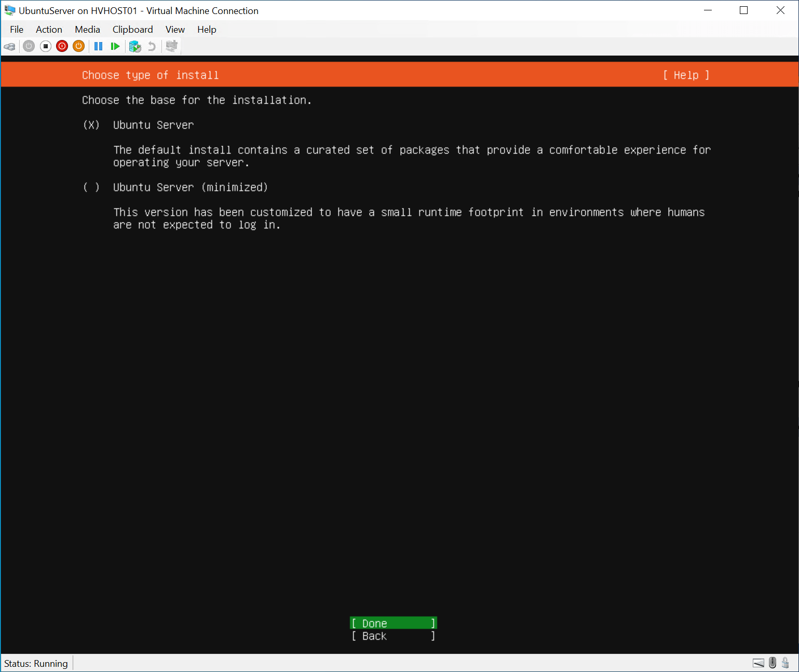Screen dimensions: 799x672
Task: Create a checkpoint with the toolbar icon
Action: 135,46
